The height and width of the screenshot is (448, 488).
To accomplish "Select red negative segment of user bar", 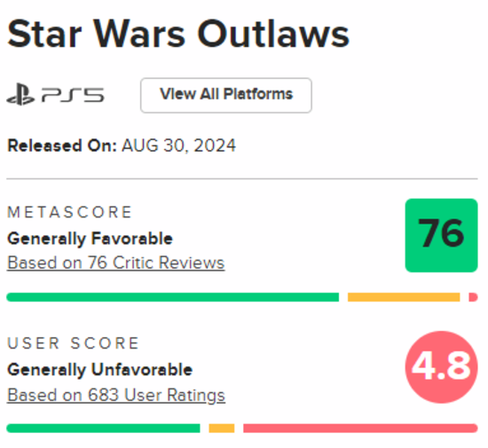I will tap(360, 428).
